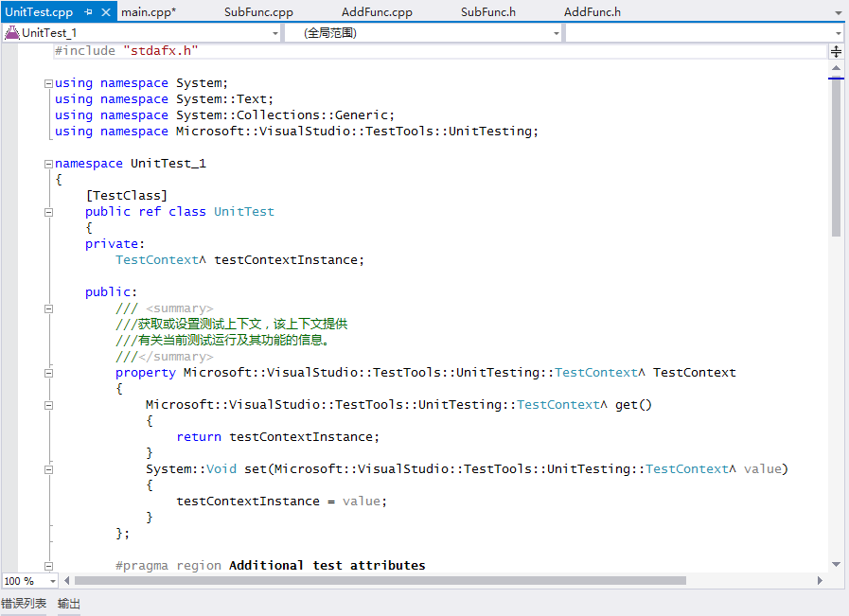Image resolution: width=849 pixels, height=616 pixels.
Task: Collapse the public ref class UnitTest block
Action: [x=48, y=212]
